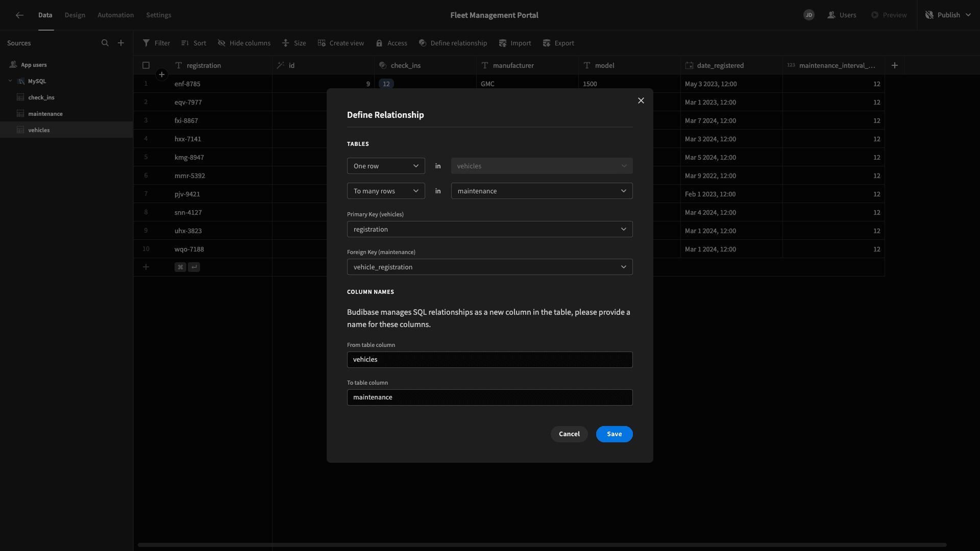Click the close button on the dialog
The height and width of the screenshot is (551, 980).
(641, 101)
